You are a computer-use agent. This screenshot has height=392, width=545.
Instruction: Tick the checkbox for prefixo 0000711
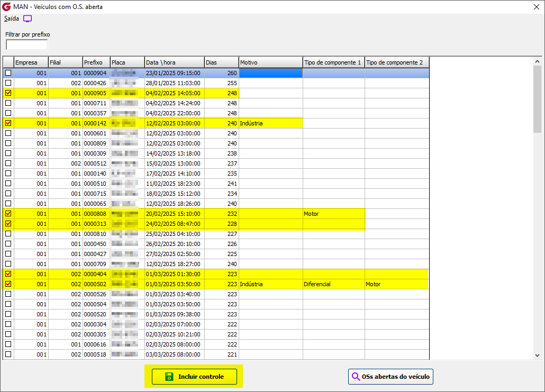(8, 103)
